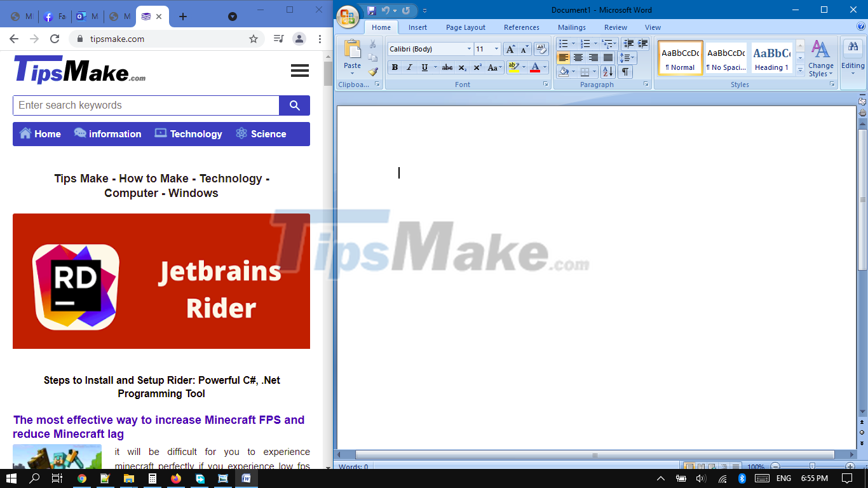Toggle bold formatting in the Font group
The height and width of the screenshot is (488, 868).
(395, 67)
